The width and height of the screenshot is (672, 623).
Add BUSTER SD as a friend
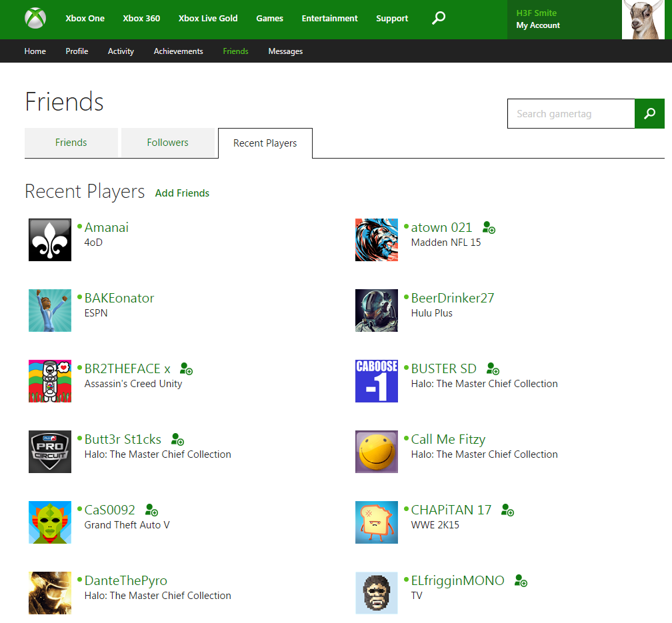(x=493, y=369)
